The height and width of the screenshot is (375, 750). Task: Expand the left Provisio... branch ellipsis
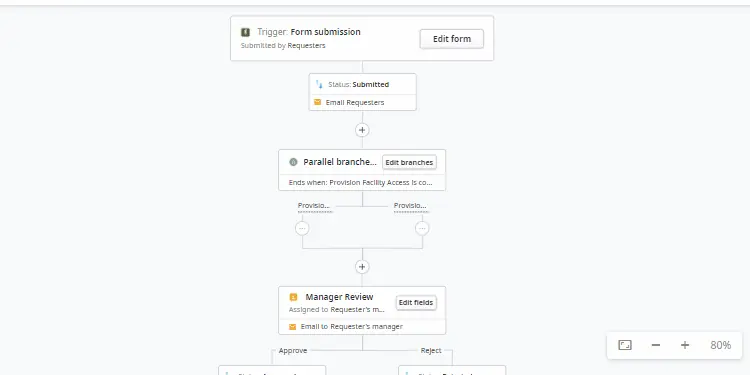(x=302, y=229)
